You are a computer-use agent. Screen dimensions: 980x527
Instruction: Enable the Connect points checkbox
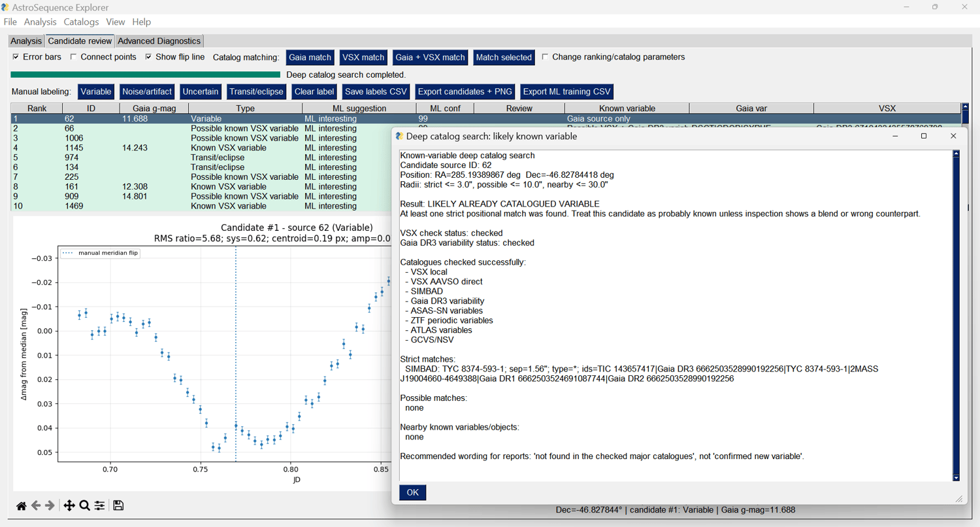(73, 57)
